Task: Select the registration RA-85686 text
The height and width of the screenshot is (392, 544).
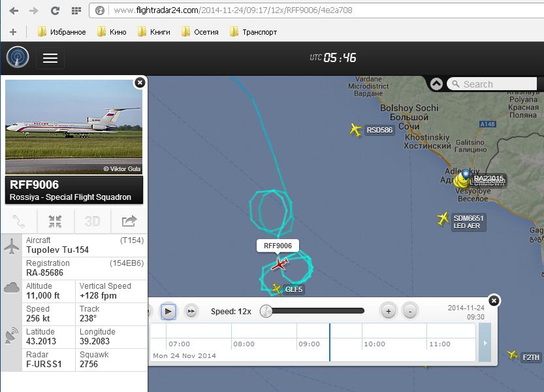Action: coord(45,273)
